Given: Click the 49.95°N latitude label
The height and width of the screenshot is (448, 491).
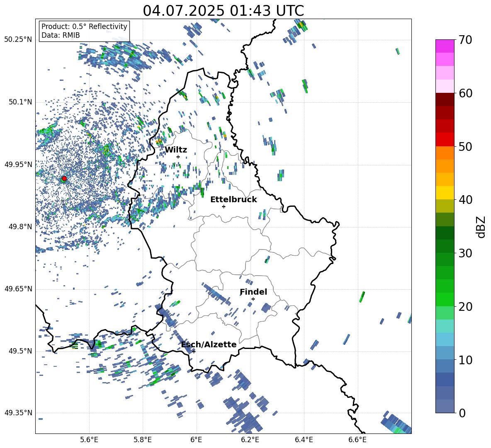Looking at the screenshot, I should 18,164.
